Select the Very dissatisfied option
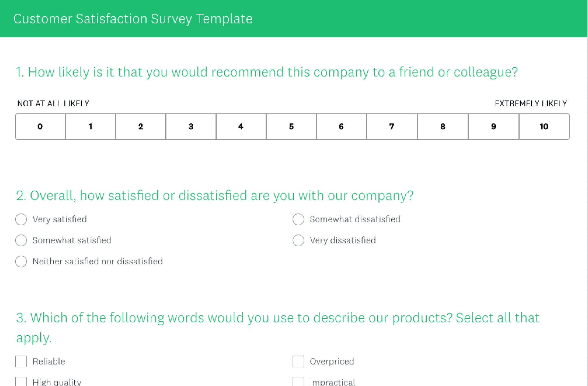 (x=298, y=240)
